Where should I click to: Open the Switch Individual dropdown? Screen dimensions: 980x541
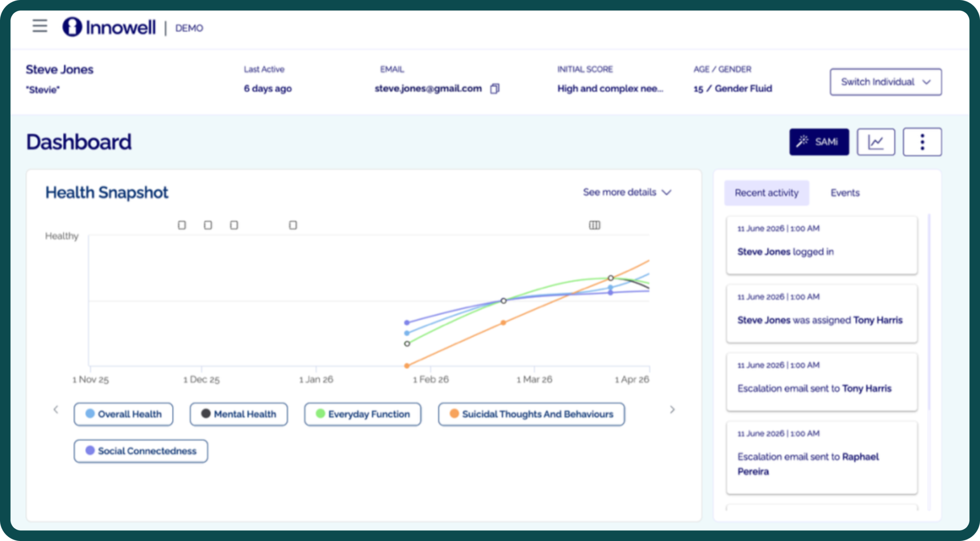[x=885, y=82]
